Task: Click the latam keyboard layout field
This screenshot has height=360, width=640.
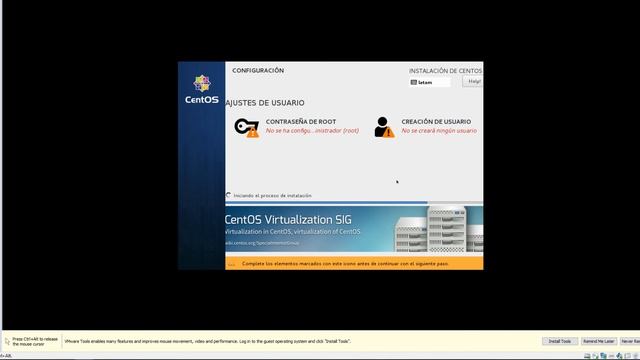Action: [430, 82]
